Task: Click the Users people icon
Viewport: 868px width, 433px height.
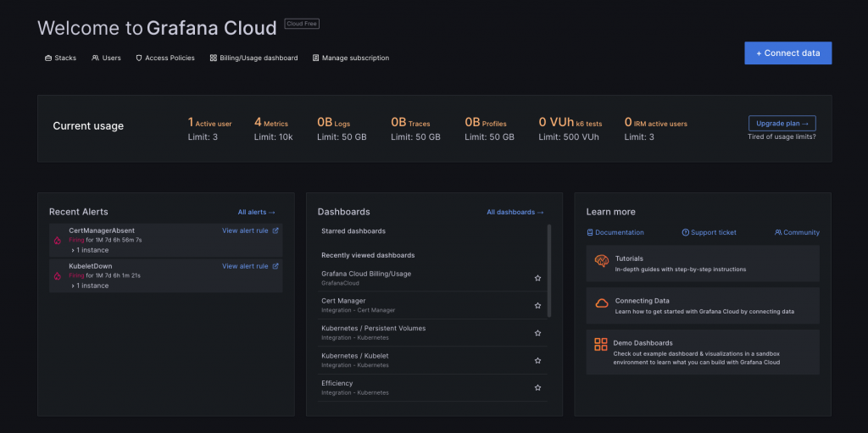Action: 95,58
